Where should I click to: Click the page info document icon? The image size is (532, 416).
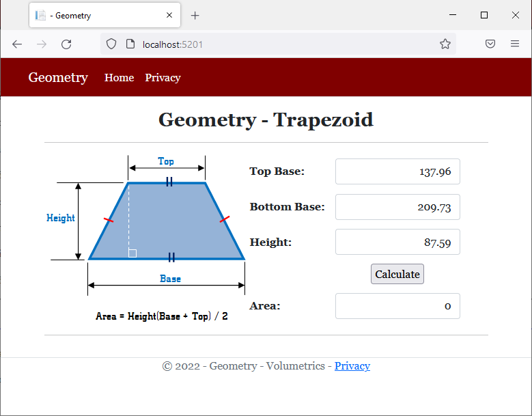pos(130,44)
